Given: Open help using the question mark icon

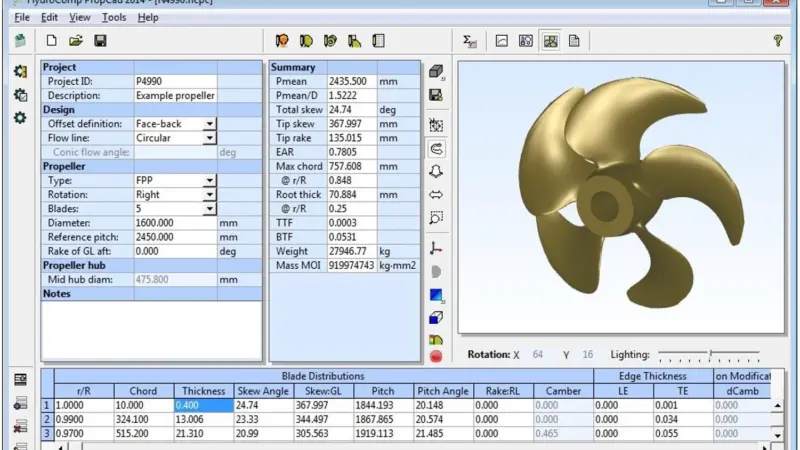Looking at the screenshot, I should tap(778, 40).
